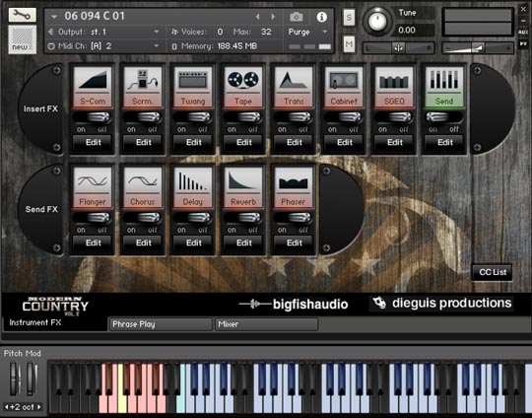Toggle the S-Com on/off switch
This screenshot has width=532, height=418.
93,117
